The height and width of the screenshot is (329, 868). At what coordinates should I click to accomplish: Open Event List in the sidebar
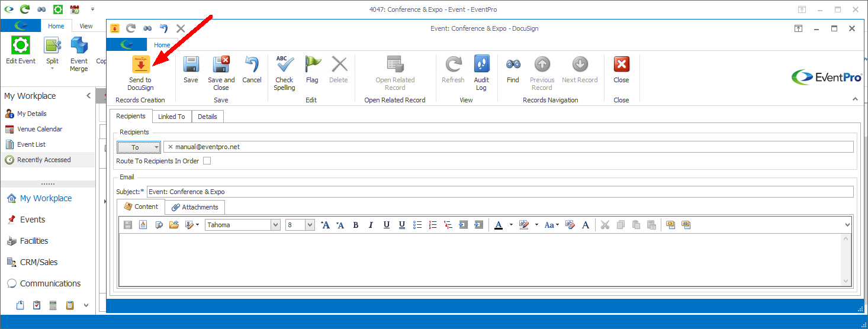(31, 144)
